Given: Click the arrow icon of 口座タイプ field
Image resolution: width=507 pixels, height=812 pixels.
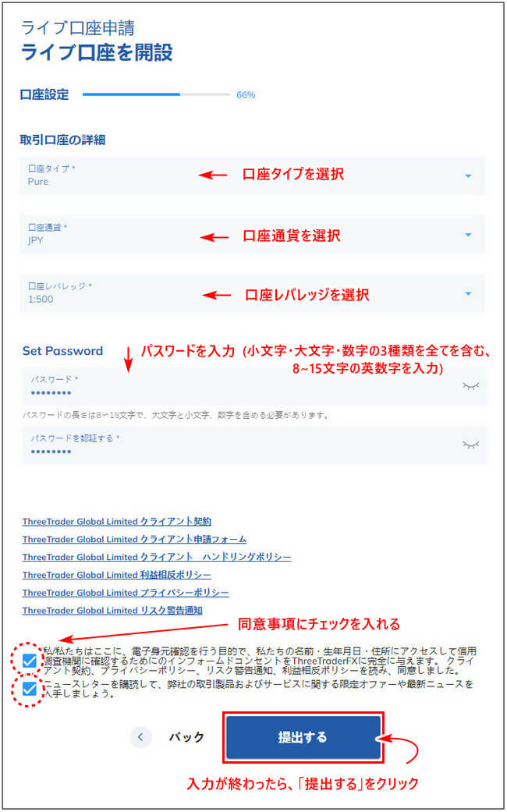Looking at the screenshot, I should [x=468, y=176].
